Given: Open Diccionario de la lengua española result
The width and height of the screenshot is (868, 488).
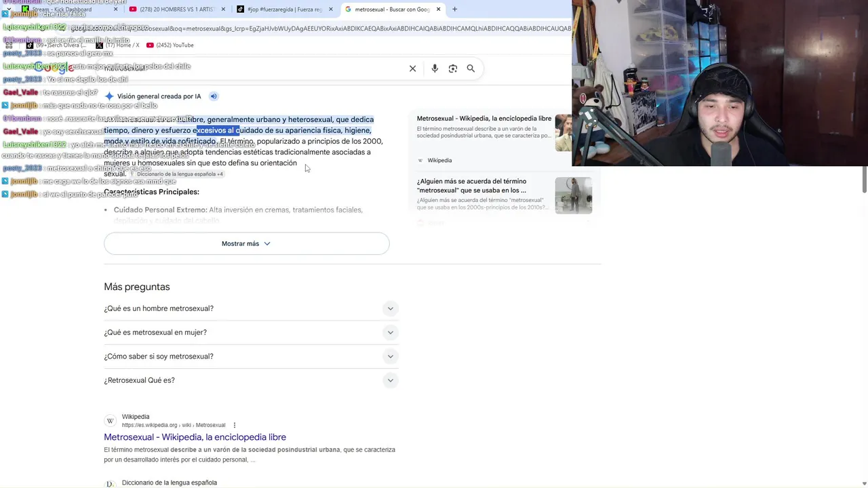Looking at the screenshot, I should tap(170, 483).
